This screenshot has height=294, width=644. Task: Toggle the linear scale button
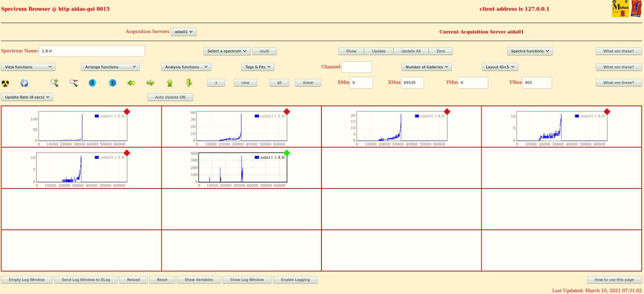308,83
